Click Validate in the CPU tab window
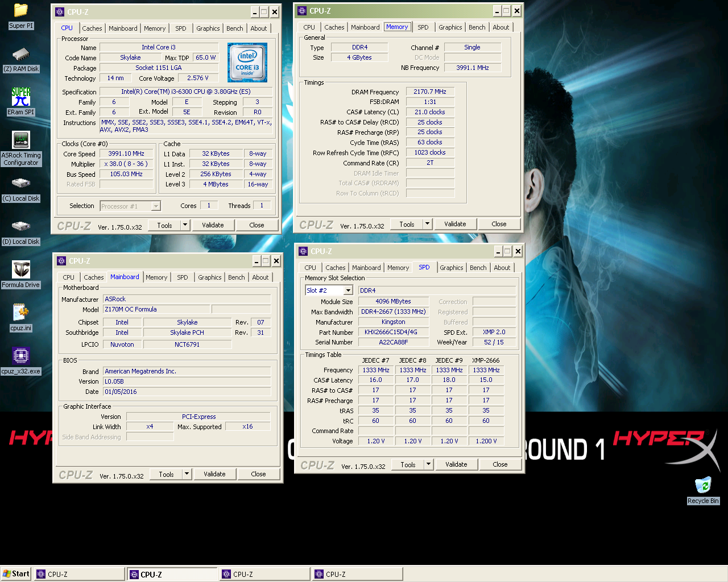 click(213, 225)
